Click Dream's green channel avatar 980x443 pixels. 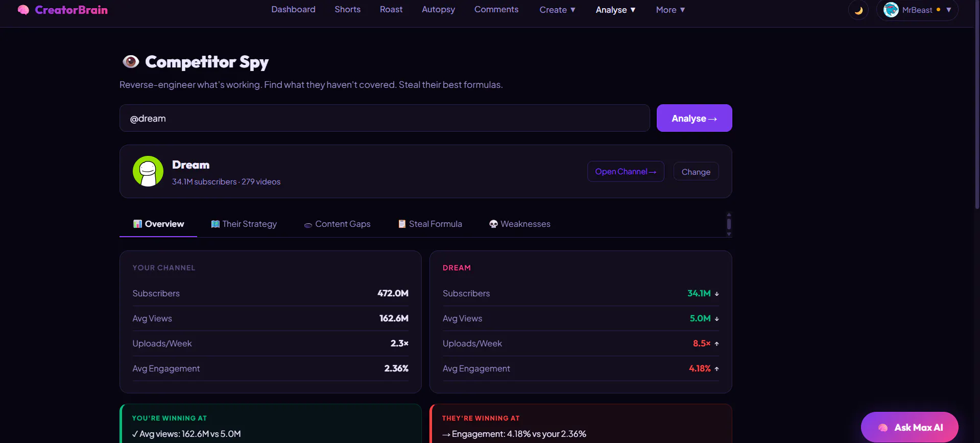click(x=148, y=171)
